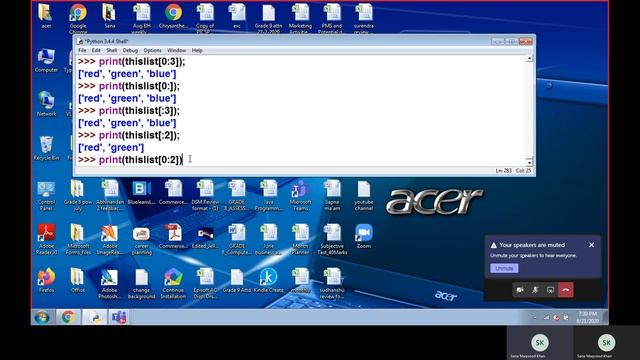Stop screen sharing in Teams call bar
The width and height of the screenshot is (640, 360).
(x=550, y=290)
